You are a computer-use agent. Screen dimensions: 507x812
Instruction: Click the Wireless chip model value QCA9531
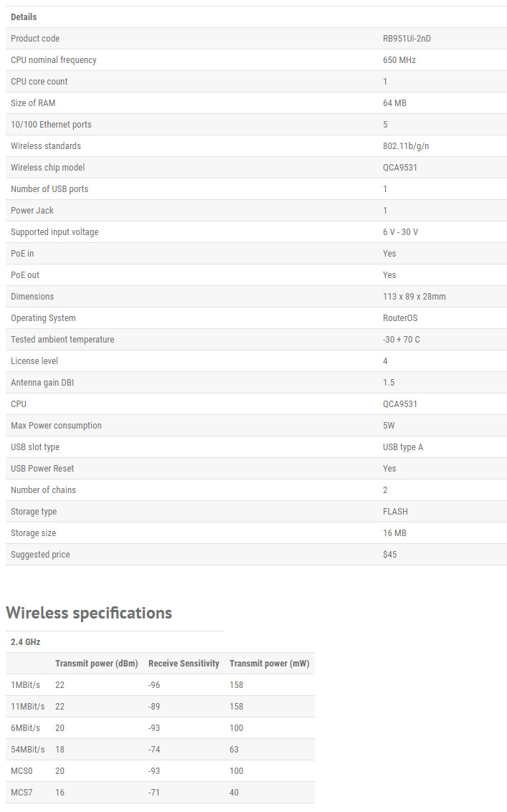[x=399, y=168]
